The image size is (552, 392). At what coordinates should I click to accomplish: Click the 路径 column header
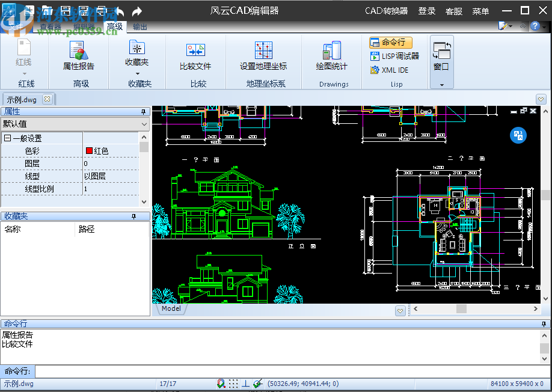coord(112,229)
